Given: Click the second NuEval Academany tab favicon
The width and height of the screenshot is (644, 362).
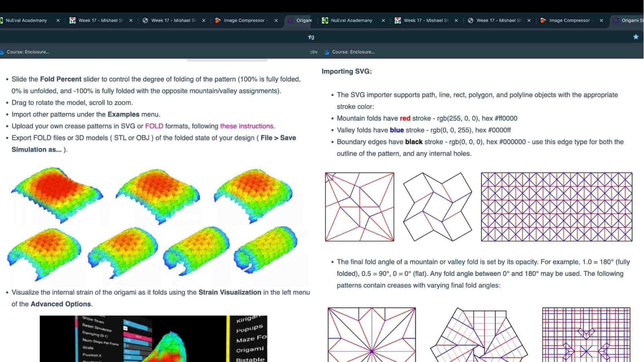Looking at the screenshot, I should pyautogui.click(x=325, y=20).
